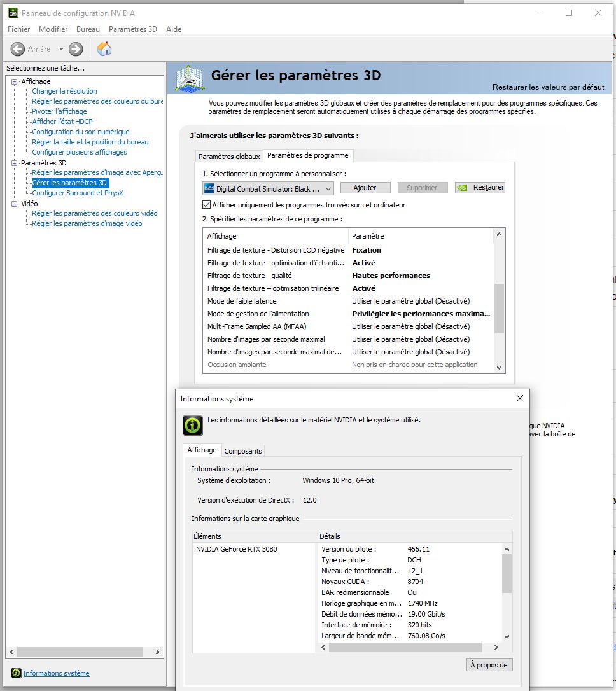Open 'Régler les paramètres d'image avec Aperçu'
616x691 pixels.
pos(97,173)
